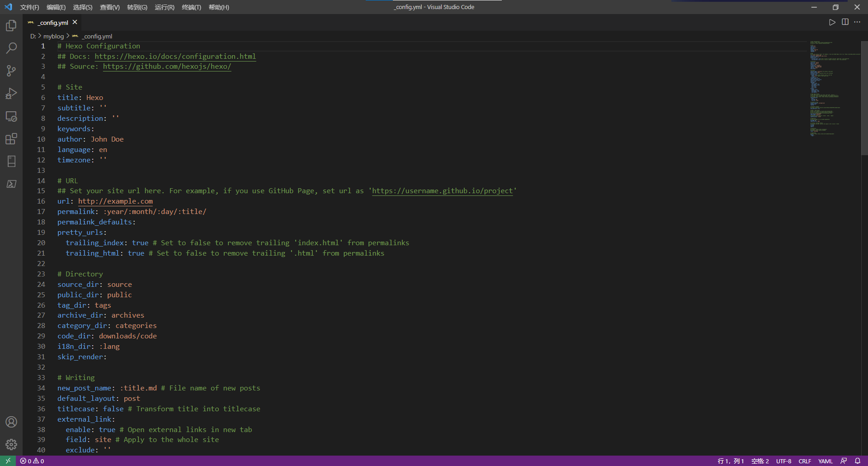Open the Manage gear settings
Viewport: 868px width, 466px height.
pos(11,445)
